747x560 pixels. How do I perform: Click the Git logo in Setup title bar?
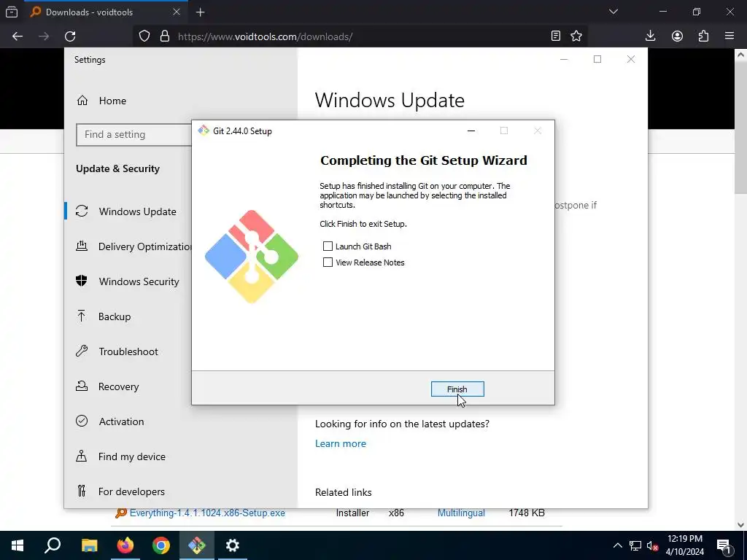tap(204, 131)
